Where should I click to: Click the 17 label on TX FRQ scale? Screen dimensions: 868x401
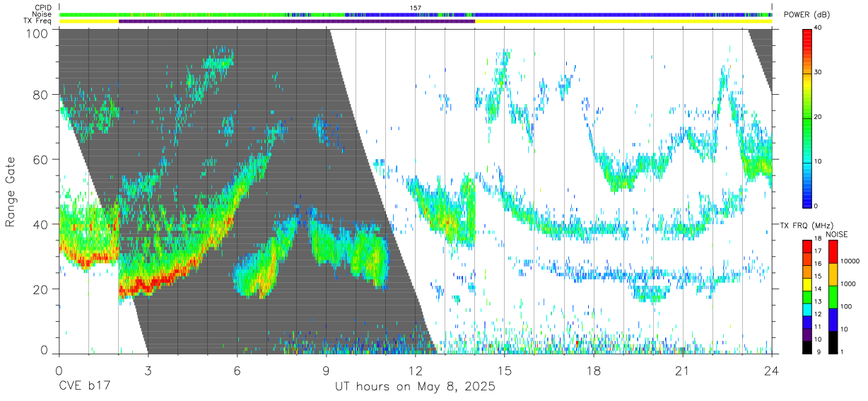819,252
